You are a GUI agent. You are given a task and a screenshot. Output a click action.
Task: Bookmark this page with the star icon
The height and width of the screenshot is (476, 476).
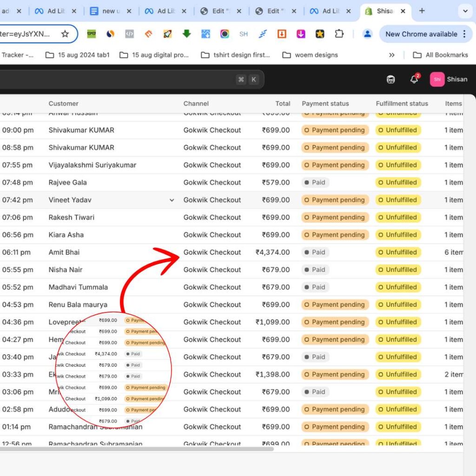(x=65, y=34)
